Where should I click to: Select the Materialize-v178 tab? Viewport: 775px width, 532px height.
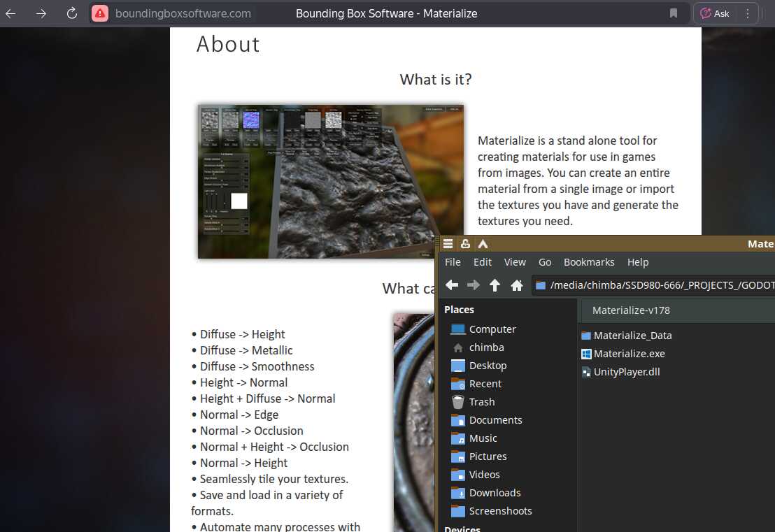631,310
